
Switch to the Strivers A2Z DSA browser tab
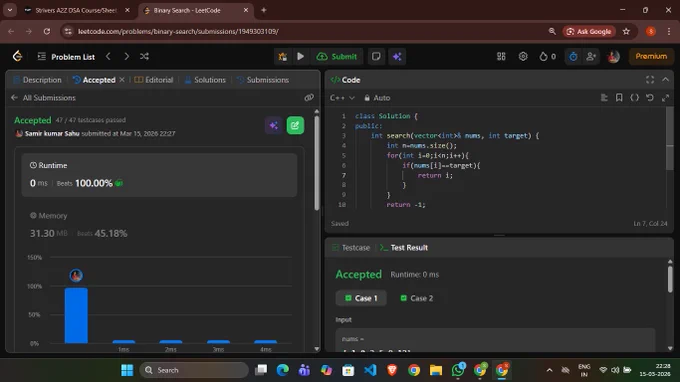tap(76, 10)
